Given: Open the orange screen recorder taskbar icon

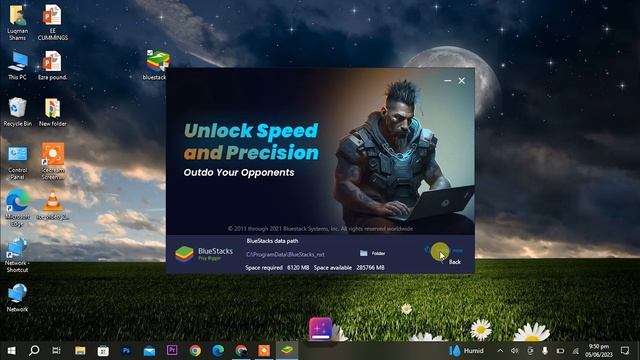Looking at the screenshot, I should tap(264, 351).
